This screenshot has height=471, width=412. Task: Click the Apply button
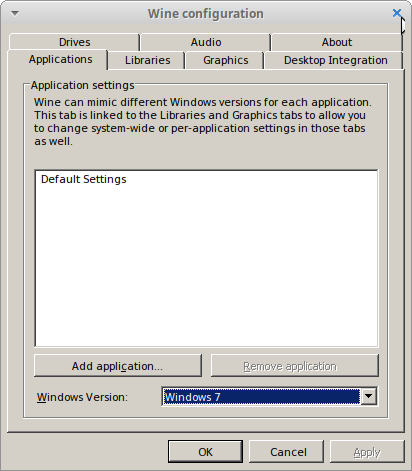point(367,452)
